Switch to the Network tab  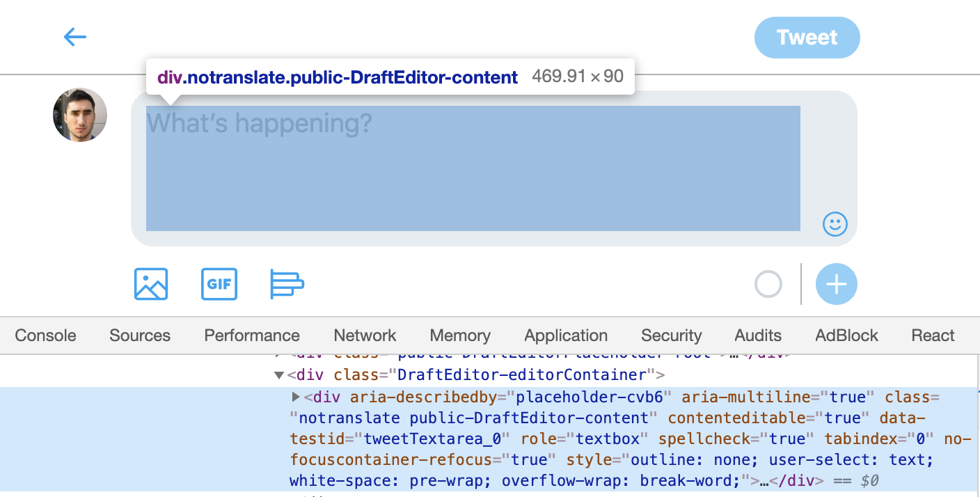coord(364,336)
